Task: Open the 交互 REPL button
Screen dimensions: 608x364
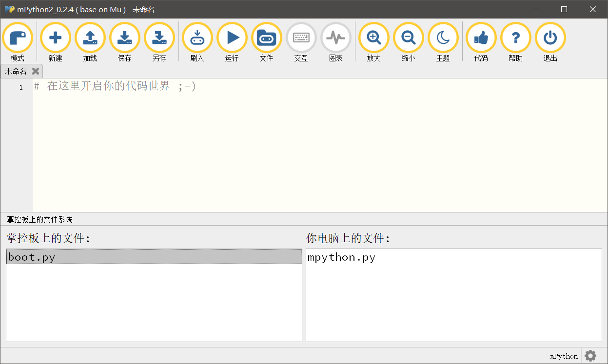Action: tap(301, 42)
